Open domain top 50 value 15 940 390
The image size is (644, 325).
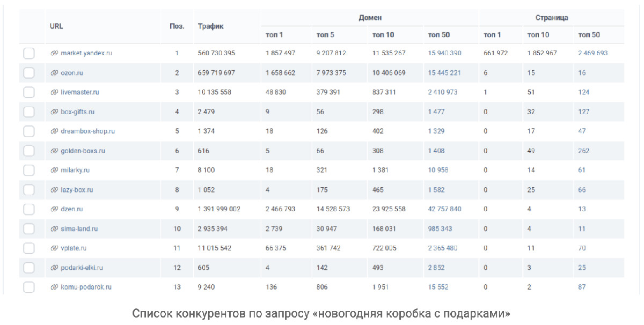pyautogui.click(x=444, y=54)
